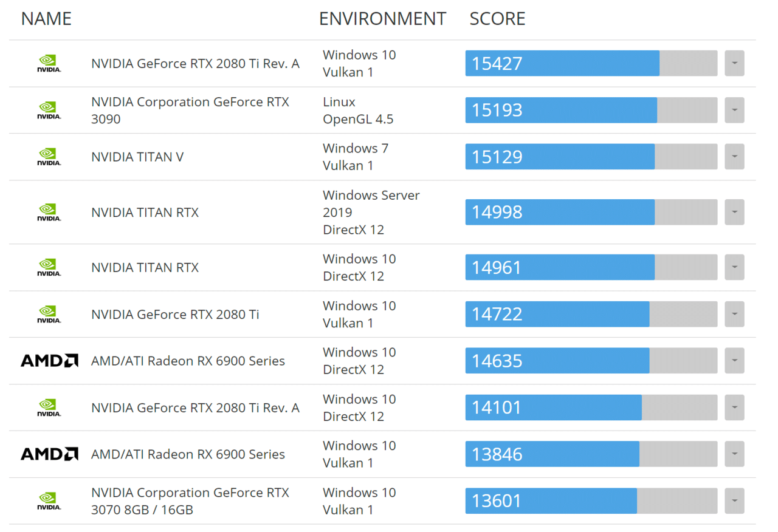The image size is (778, 532).
Task: Expand dropdown arrow for score 15129
Action: click(734, 157)
